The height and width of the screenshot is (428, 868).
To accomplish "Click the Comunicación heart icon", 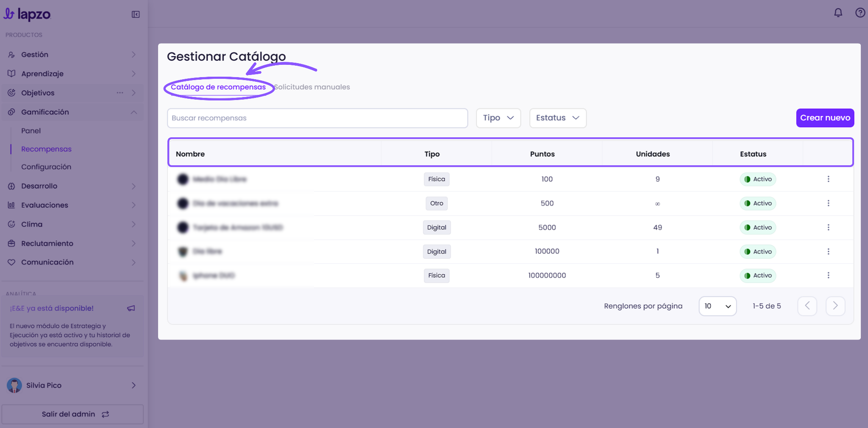I will (x=11, y=262).
